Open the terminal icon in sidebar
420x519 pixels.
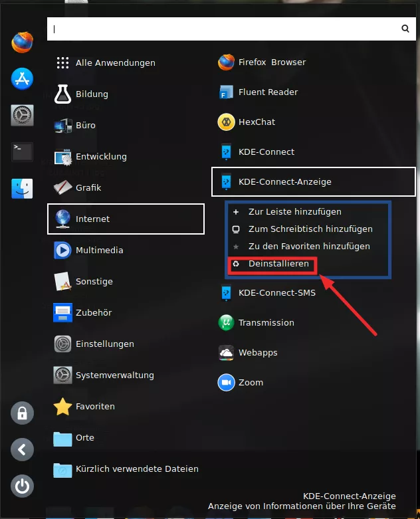click(22, 152)
